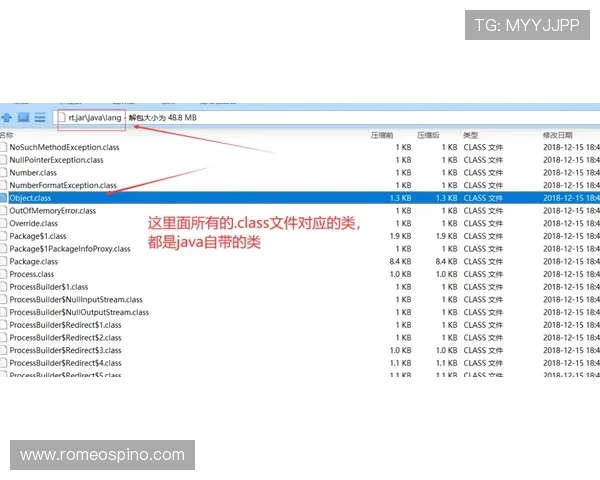
Task: Click file icon next to ProcessBuilder$1.class
Action: pyautogui.click(x=3, y=287)
